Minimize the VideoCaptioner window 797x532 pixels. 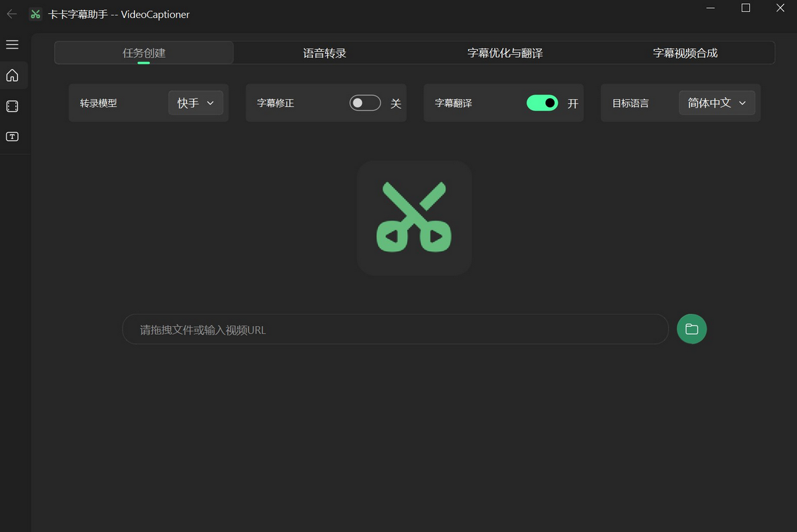pyautogui.click(x=711, y=8)
